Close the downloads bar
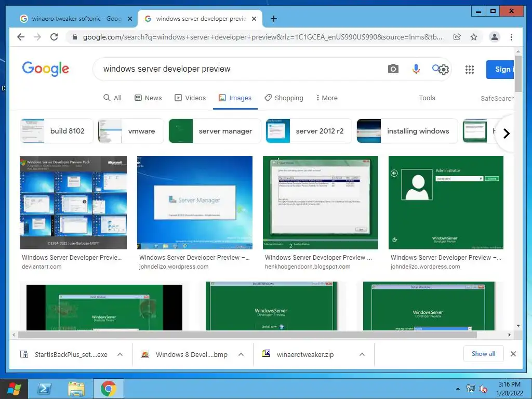532x399 pixels. (513, 354)
